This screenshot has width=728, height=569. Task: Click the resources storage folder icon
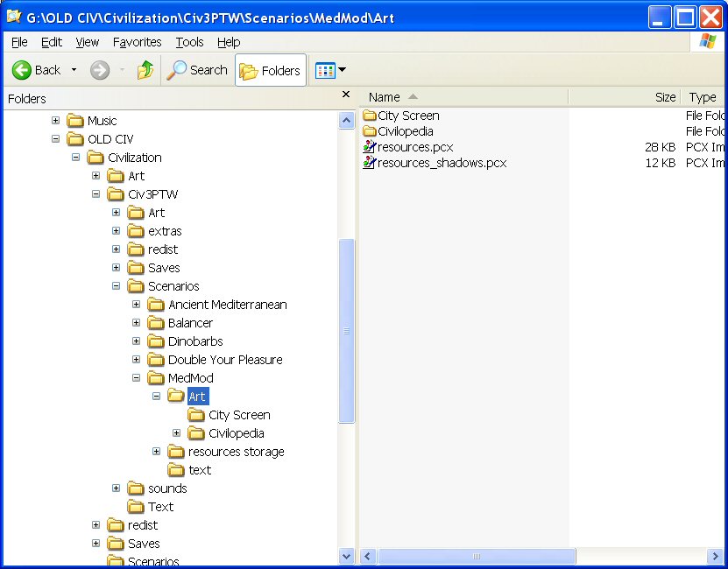pos(176,451)
